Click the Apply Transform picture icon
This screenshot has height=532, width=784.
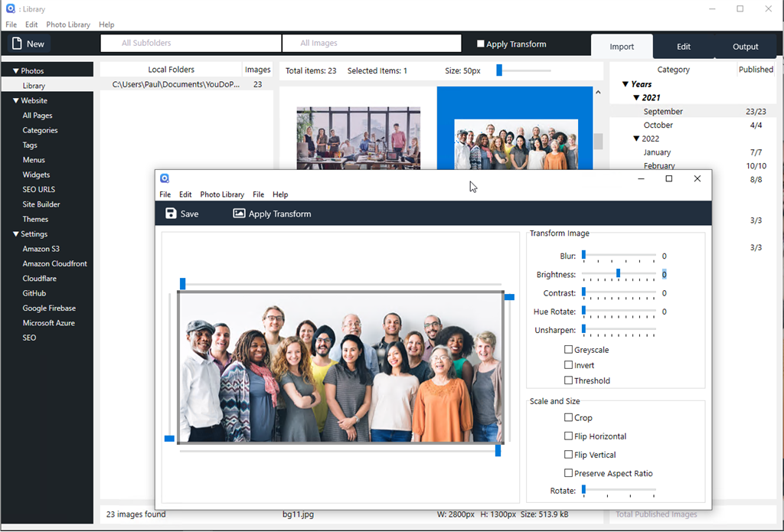239,214
